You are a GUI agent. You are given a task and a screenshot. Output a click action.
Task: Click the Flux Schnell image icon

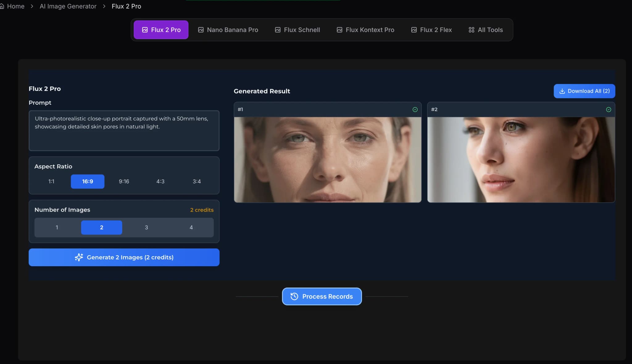[x=278, y=30]
